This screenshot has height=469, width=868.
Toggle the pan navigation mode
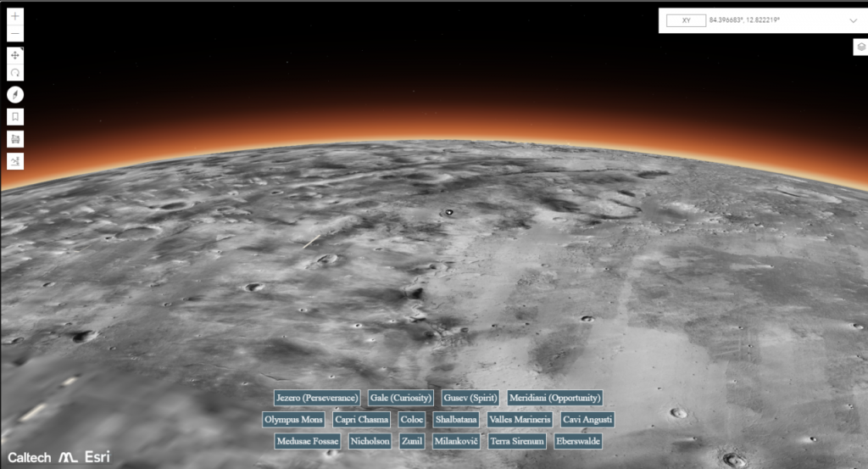[15, 55]
